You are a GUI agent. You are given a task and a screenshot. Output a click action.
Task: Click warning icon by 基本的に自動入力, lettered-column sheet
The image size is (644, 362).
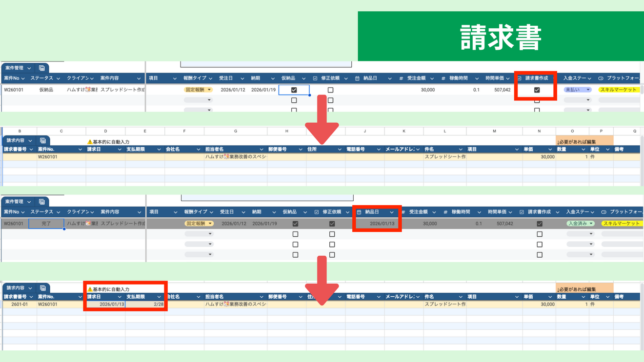tap(90, 142)
